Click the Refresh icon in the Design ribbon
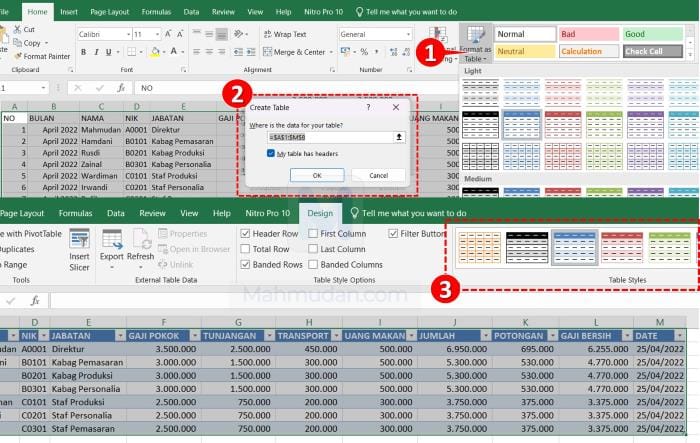Screen dimensions: 700x443 [x=141, y=245]
